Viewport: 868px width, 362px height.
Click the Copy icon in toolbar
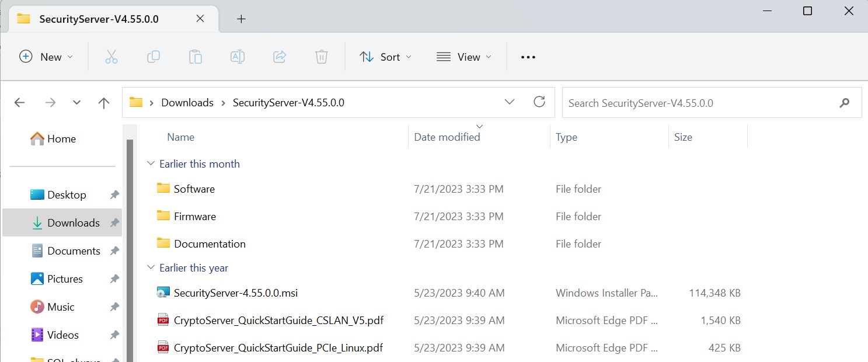pyautogui.click(x=154, y=57)
